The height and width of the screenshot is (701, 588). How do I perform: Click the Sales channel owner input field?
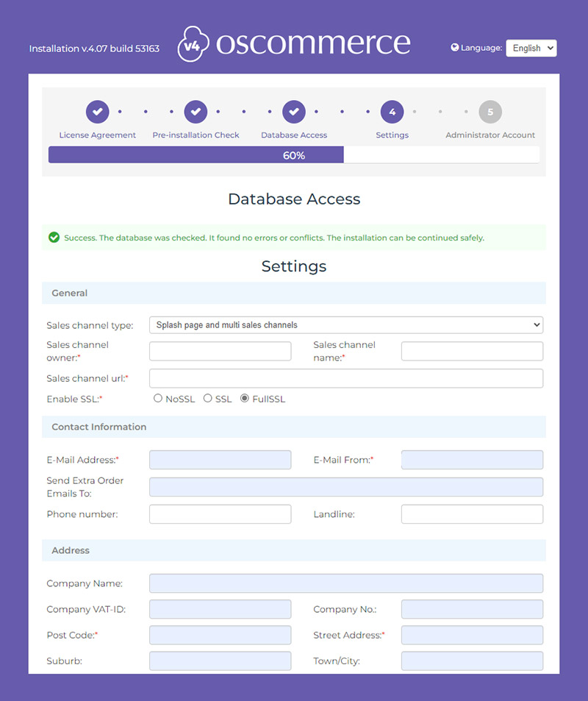coord(220,351)
